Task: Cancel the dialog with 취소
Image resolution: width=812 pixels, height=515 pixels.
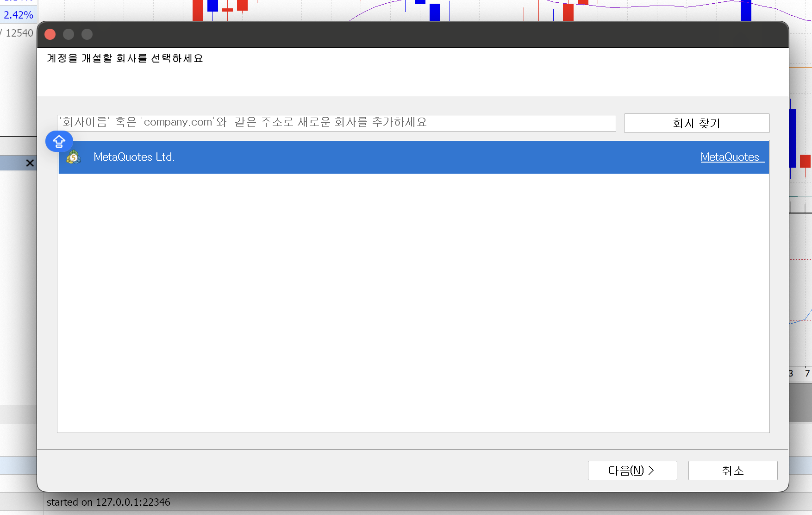Action: coord(733,471)
